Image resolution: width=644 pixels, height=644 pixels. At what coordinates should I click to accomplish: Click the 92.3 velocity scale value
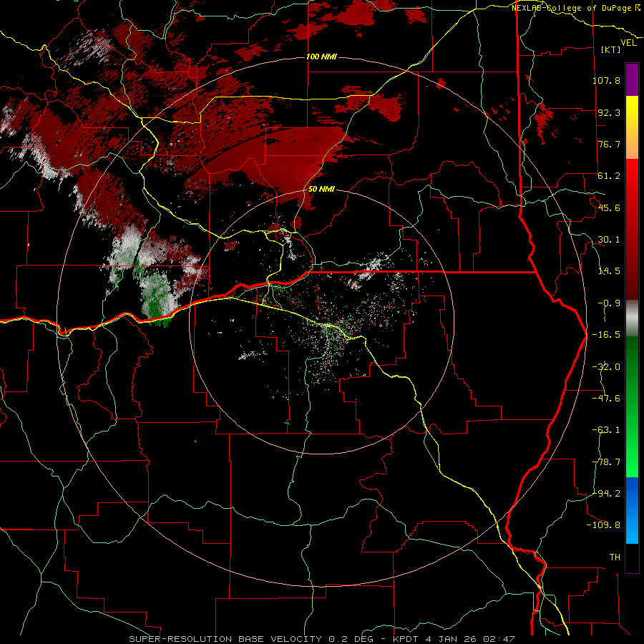(609, 112)
